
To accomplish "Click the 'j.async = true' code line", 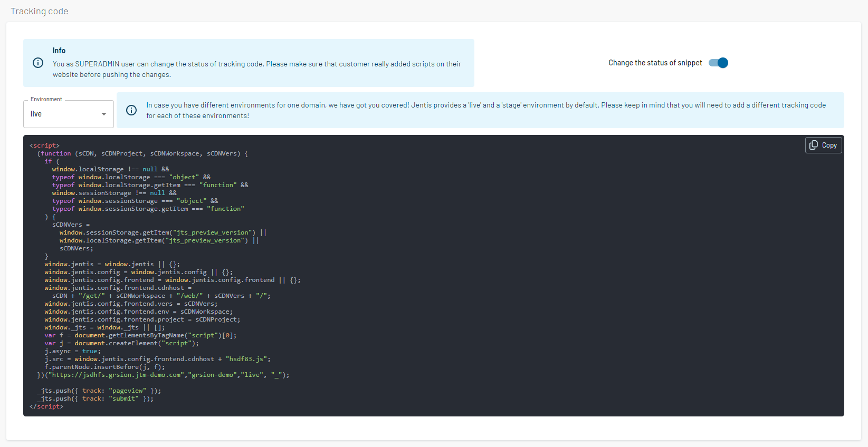I will pos(72,351).
